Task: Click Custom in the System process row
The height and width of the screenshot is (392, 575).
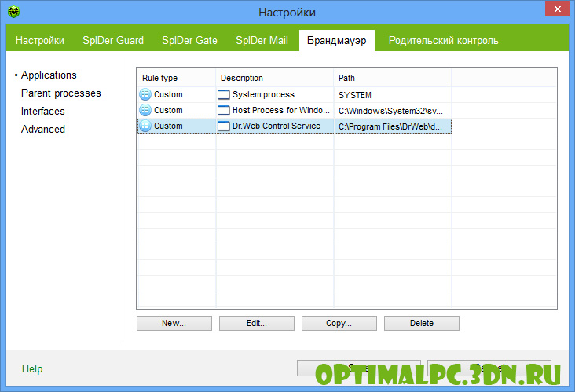Action: pyautogui.click(x=168, y=94)
